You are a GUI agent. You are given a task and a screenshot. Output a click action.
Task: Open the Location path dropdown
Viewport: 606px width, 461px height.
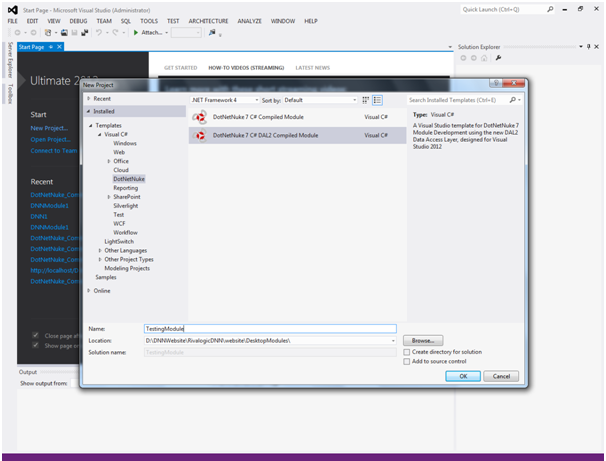[x=393, y=341]
